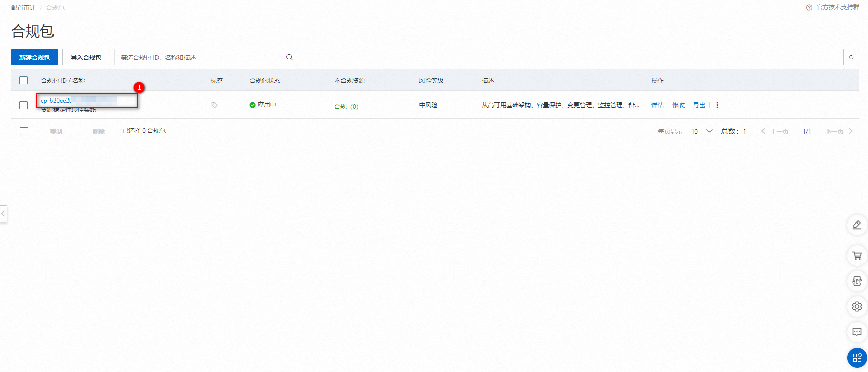The width and height of the screenshot is (868, 372).
Task: Open the chat feedback floating icon
Action: (857, 332)
